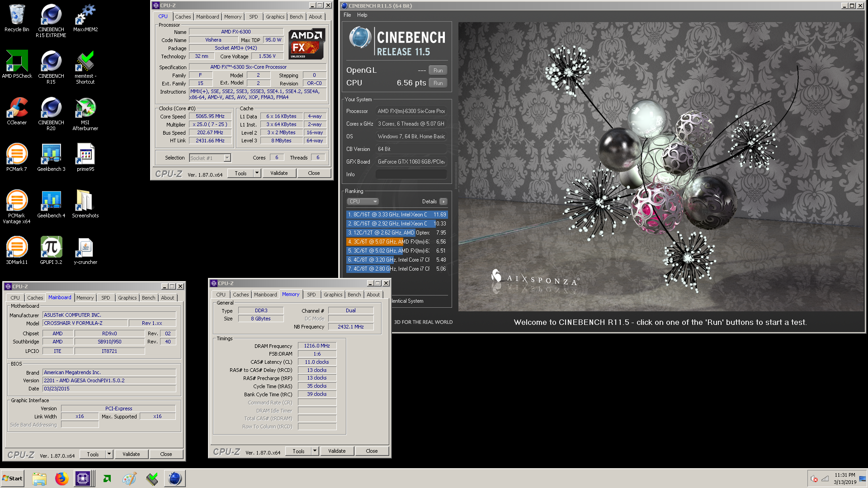This screenshot has width=868, height=488.
Task: Click the Start button
Action: pyautogui.click(x=13, y=479)
